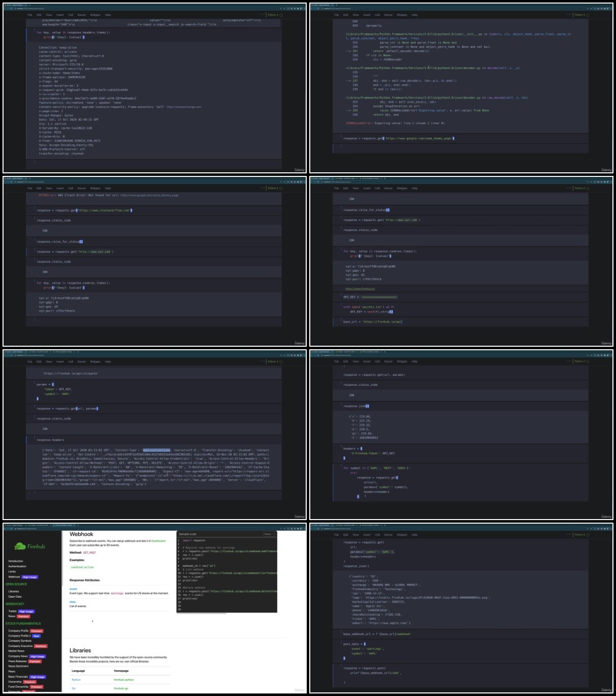This screenshot has width=616, height=696.
Task: Open Basic Financials in the Finnhub sidebar
Action: click(x=18, y=677)
